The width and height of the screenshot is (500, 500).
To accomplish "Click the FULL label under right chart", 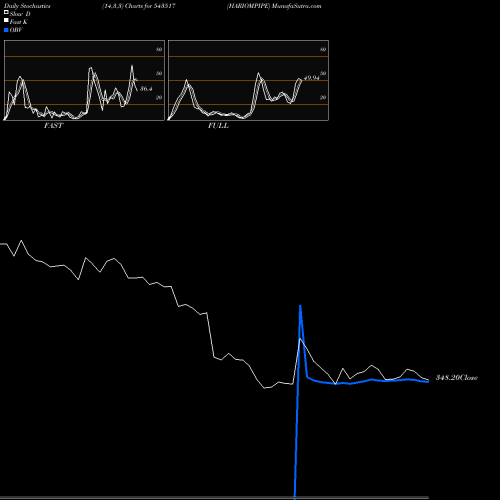I will coord(218,126).
